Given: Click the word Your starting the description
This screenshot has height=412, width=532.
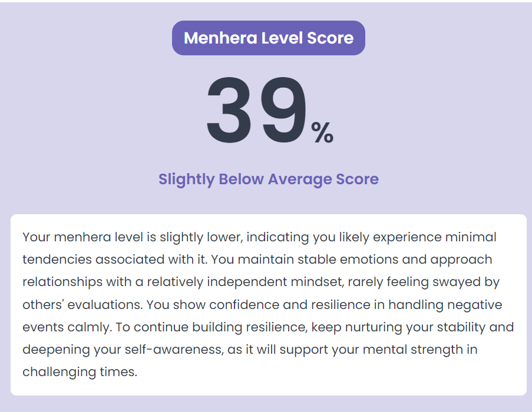Looking at the screenshot, I should [36, 237].
